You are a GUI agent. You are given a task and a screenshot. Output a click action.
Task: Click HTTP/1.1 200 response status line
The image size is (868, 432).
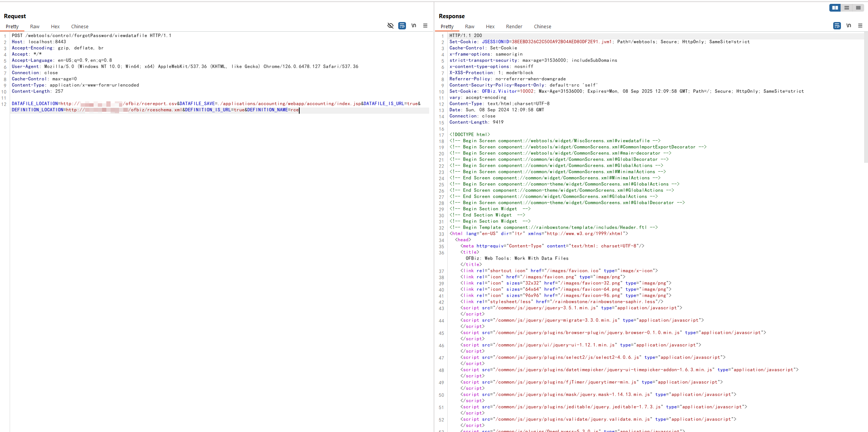pos(466,36)
